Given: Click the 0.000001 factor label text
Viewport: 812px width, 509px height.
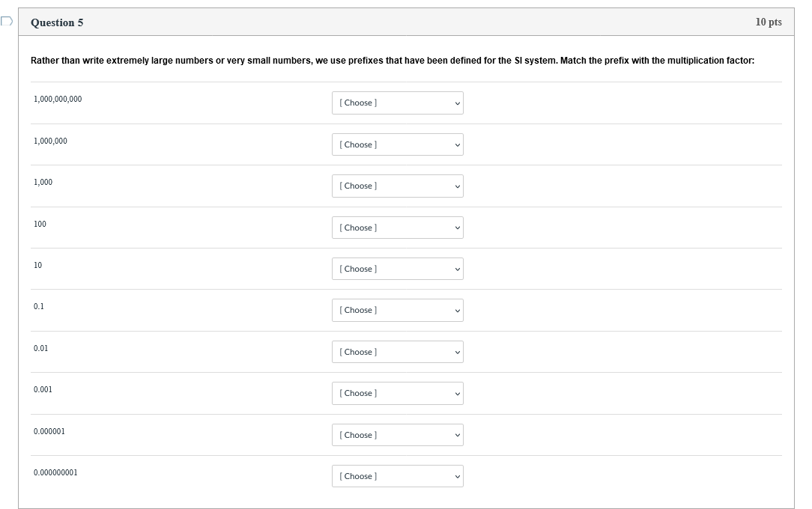Looking at the screenshot, I should [49, 431].
